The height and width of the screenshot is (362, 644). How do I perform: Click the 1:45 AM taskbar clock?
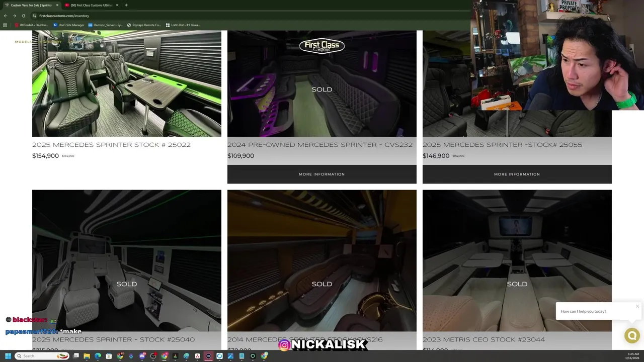632,356
